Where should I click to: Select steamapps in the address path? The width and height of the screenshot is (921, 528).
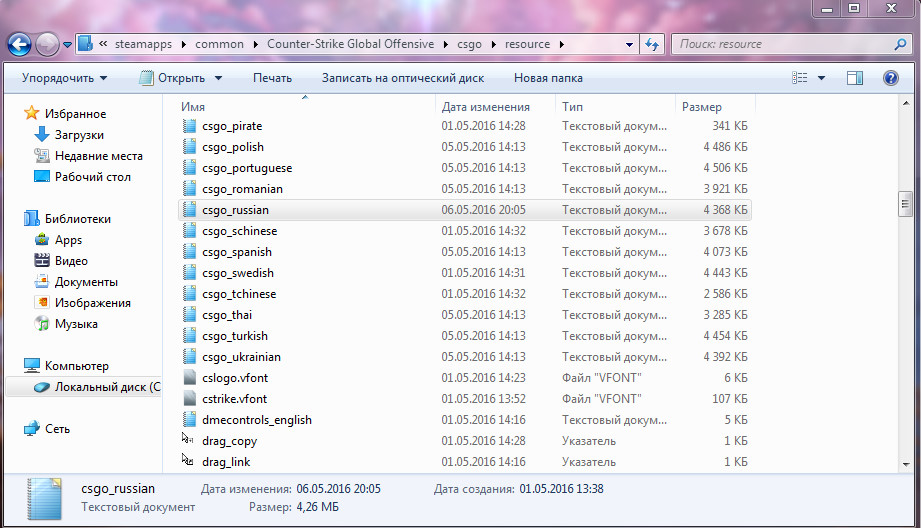[143, 44]
